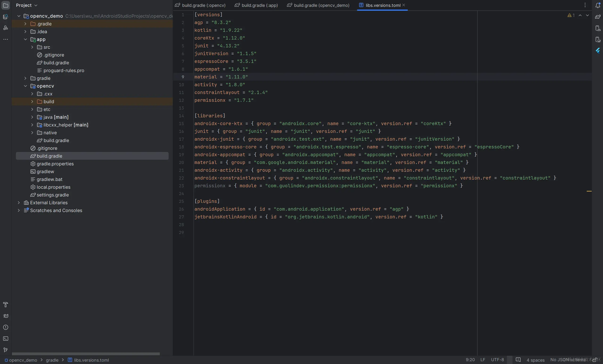Click the warning indicator showing 1 problem
Viewport: 603px width, 364px height.
point(571,15)
